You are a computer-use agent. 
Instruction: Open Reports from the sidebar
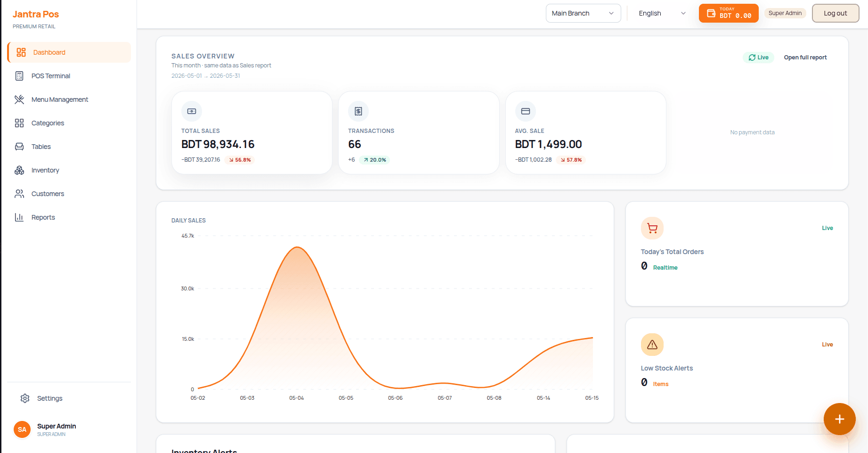click(x=69, y=217)
